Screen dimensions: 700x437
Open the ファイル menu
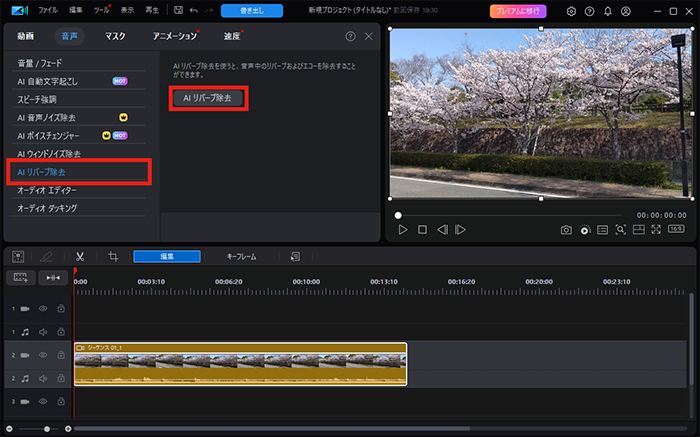[47, 11]
